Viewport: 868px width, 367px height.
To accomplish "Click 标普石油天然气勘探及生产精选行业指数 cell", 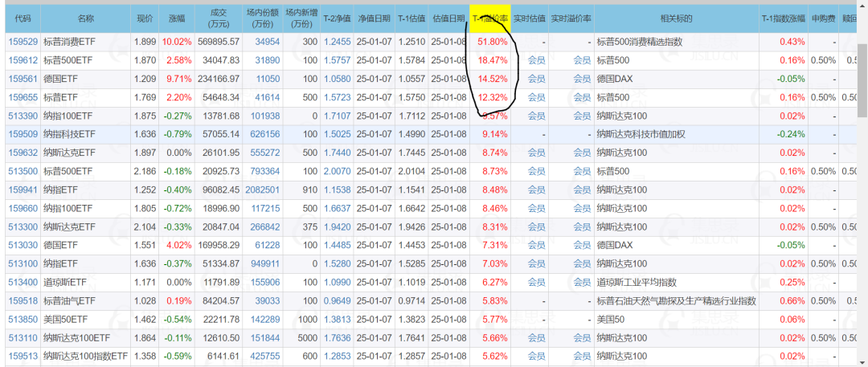I will [677, 300].
